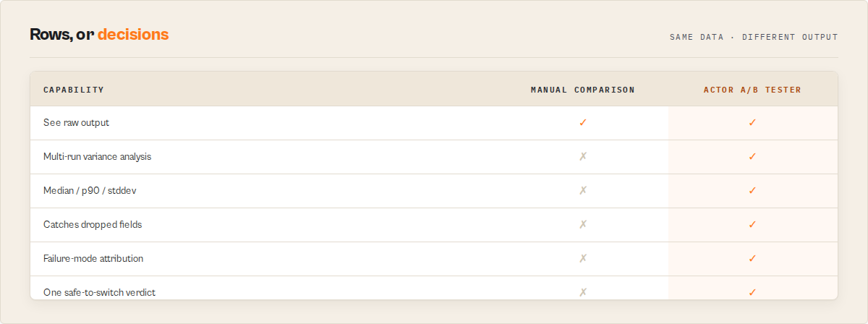
Task: Select the Catches dropped fields row label
Action: (93, 224)
